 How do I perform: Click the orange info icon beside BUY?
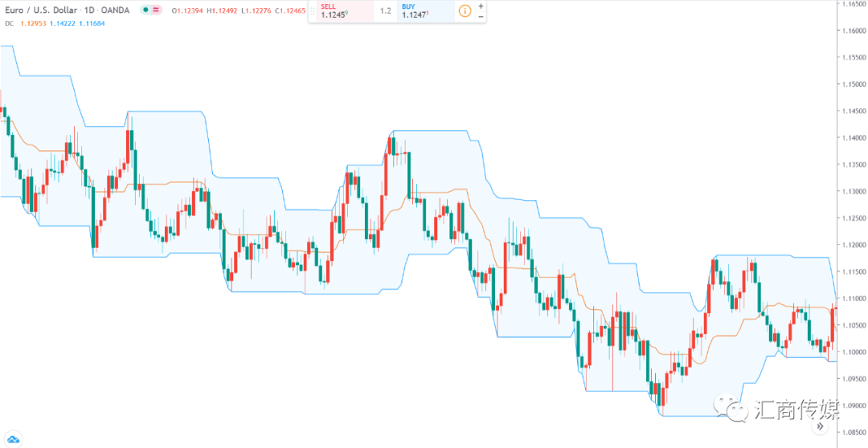click(465, 10)
